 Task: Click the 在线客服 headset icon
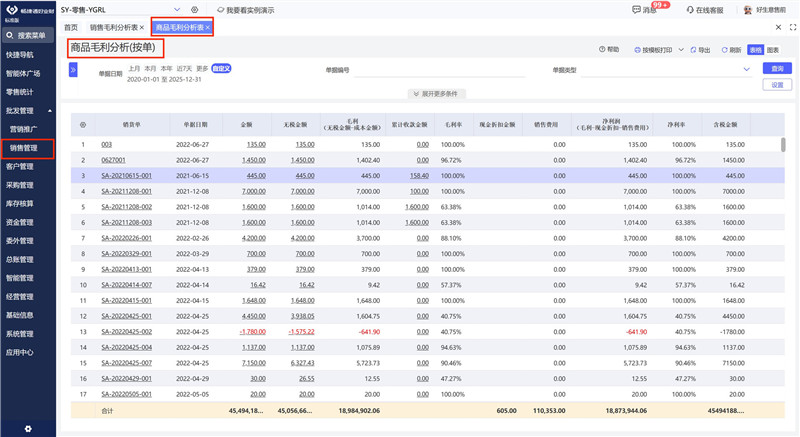(688, 9)
